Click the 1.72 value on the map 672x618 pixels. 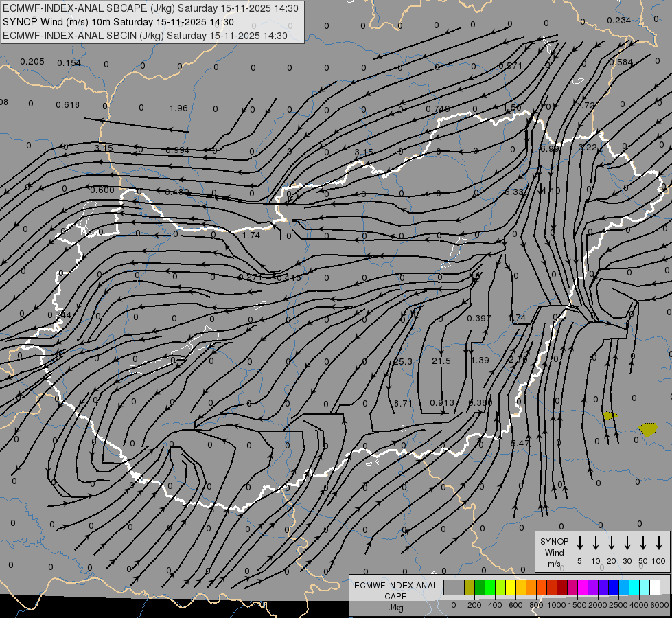[586, 105]
